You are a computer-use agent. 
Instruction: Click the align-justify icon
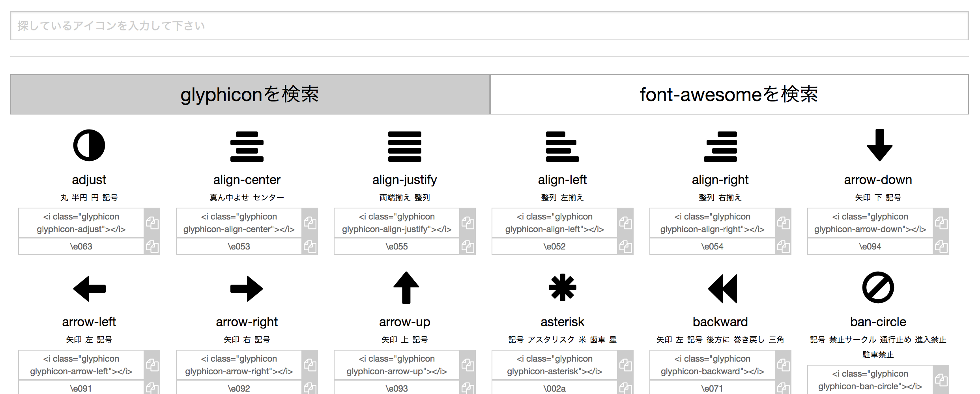click(x=405, y=146)
